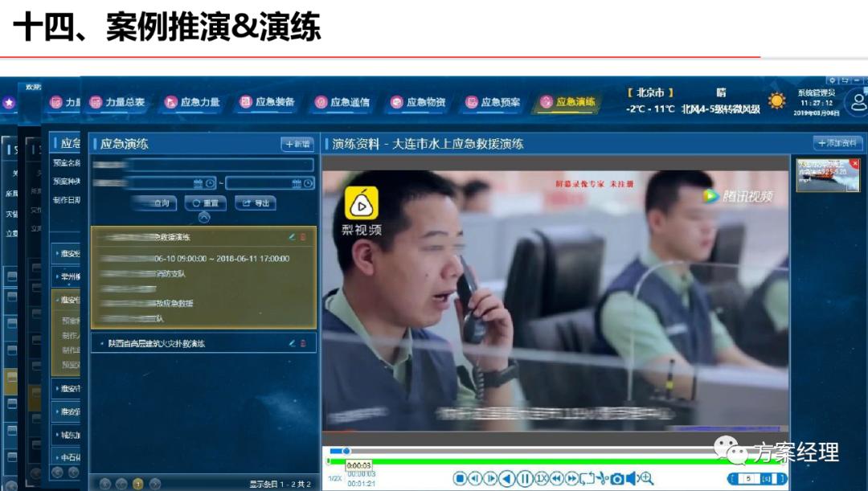Click the camera snapshot icon in the playback bar
868x491 pixels.
tap(617, 478)
